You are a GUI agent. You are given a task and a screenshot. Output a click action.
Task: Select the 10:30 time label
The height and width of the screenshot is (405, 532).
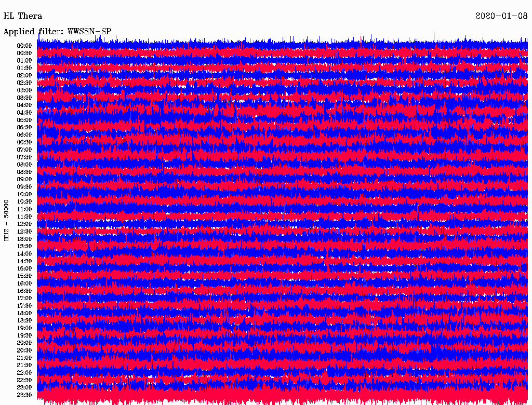coord(24,202)
